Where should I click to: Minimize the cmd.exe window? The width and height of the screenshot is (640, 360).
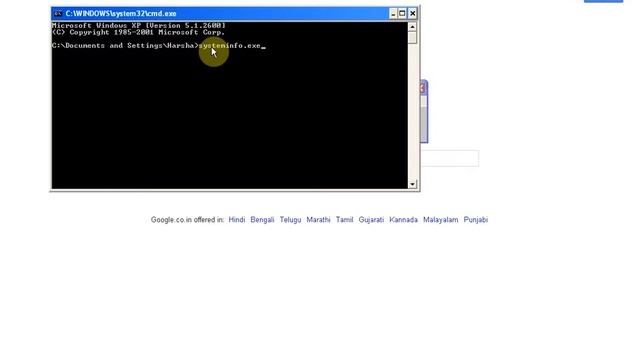pyautogui.click(x=393, y=13)
